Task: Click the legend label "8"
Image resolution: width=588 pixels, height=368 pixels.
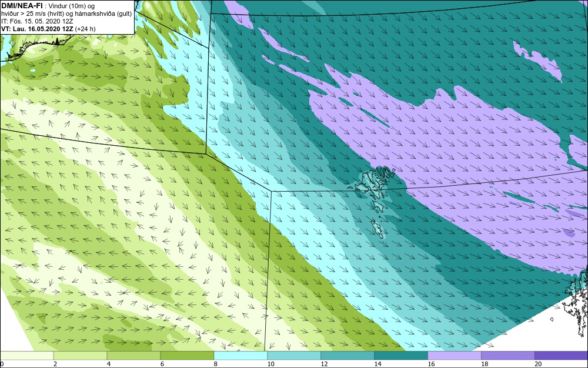Action: point(216,364)
